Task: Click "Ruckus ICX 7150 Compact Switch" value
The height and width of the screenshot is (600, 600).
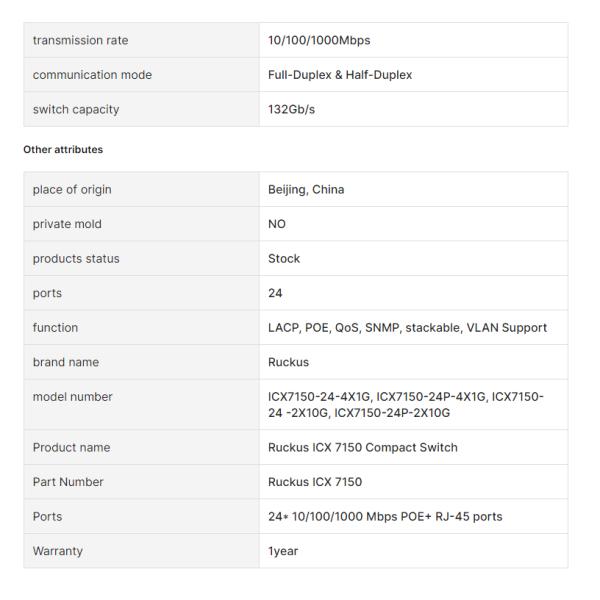Action: click(363, 447)
